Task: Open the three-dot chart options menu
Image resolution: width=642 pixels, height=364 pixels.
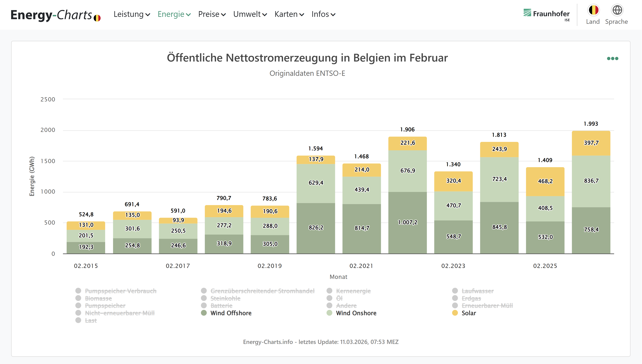Action: coord(612,58)
